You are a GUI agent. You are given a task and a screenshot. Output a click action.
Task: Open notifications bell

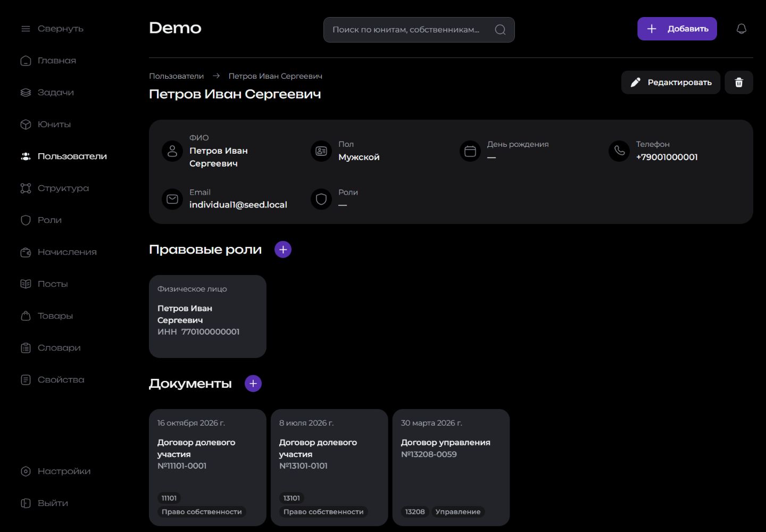742,29
